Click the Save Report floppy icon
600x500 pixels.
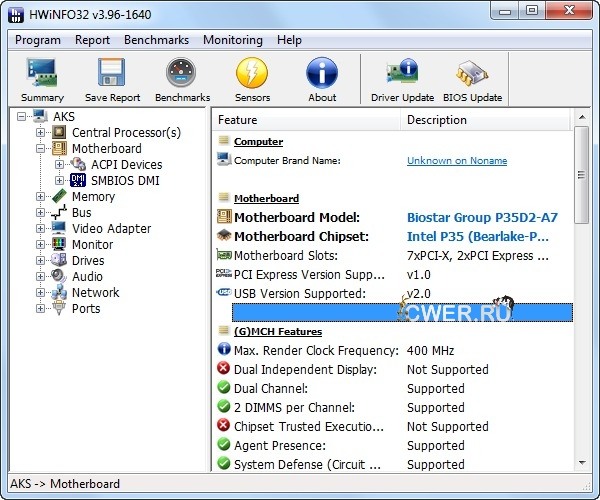pyautogui.click(x=111, y=79)
